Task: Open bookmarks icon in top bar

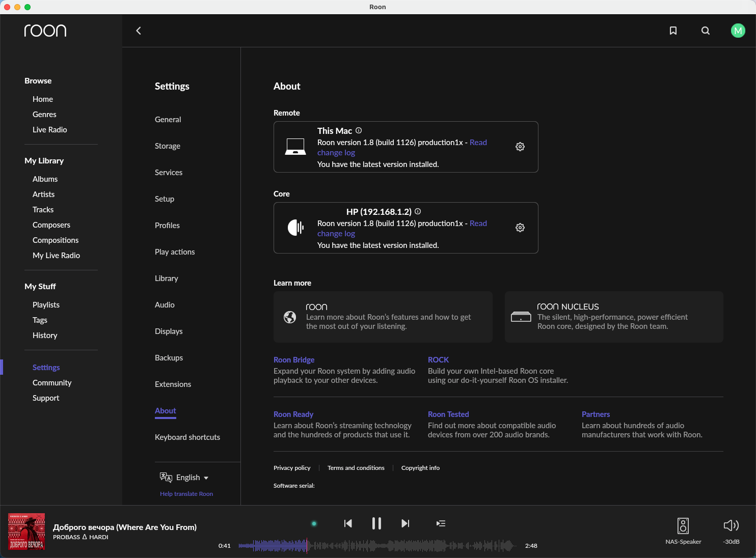Action: click(x=673, y=31)
